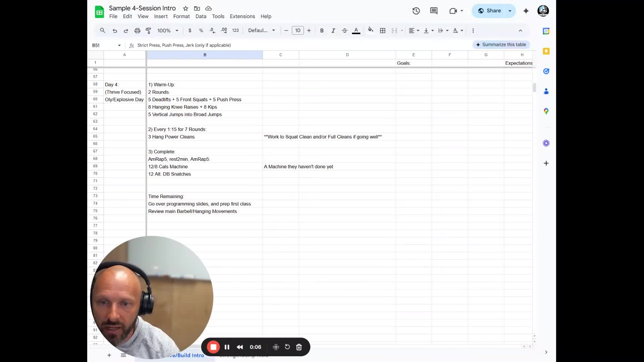
Task: Stop the screen recording
Action: coord(213,347)
